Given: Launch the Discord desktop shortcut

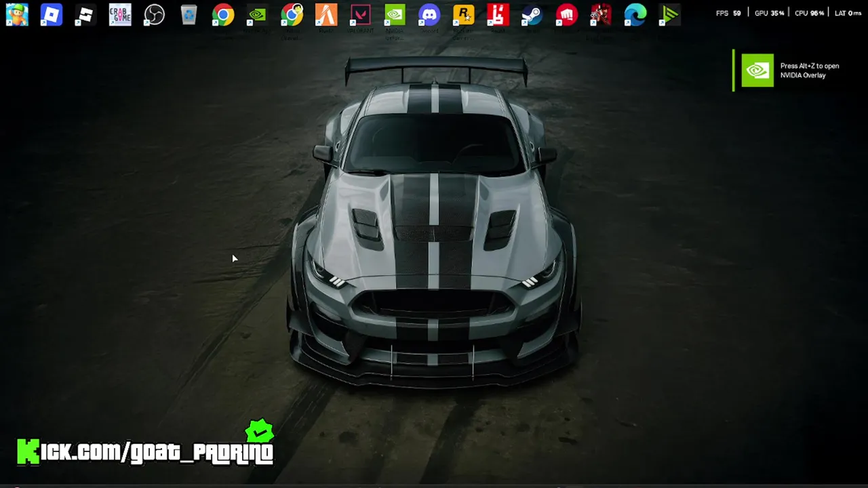Looking at the screenshot, I should point(429,14).
